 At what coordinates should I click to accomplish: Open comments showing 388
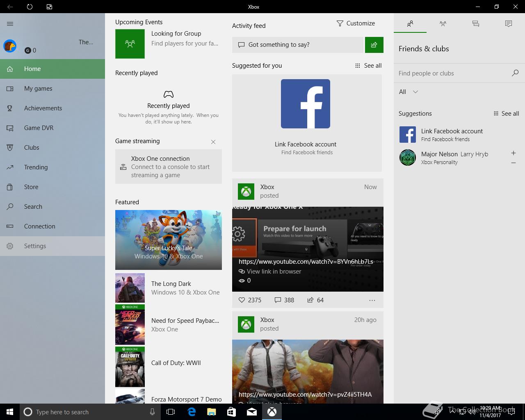point(284,300)
